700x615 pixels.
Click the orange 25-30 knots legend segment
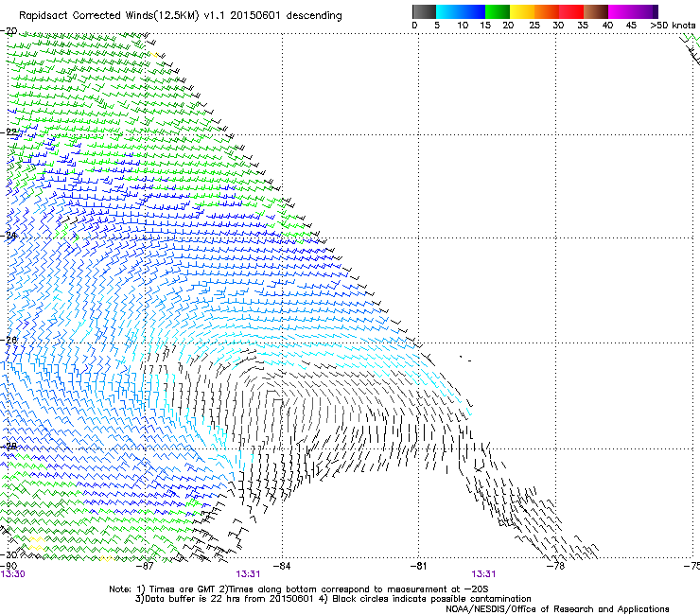click(547, 11)
